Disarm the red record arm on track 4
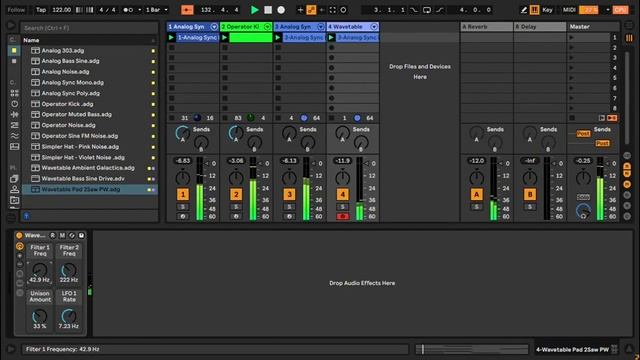640x360 pixels. [342, 216]
